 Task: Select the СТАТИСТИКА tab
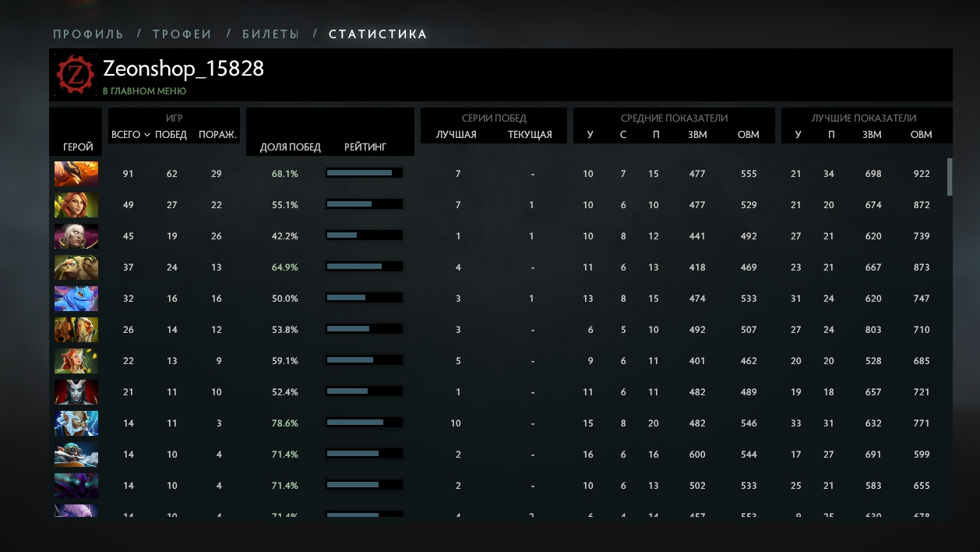click(x=378, y=34)
